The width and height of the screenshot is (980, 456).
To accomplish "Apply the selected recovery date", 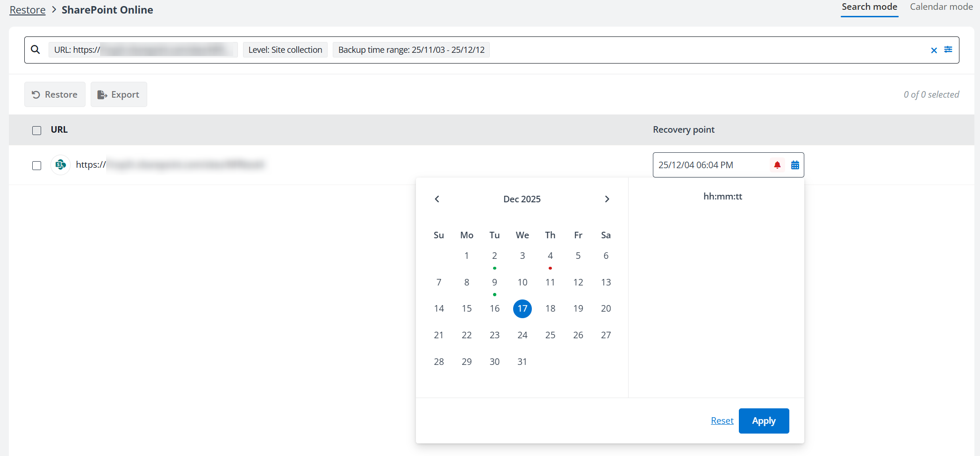I will pyautogui.click(x=764, y=420).
